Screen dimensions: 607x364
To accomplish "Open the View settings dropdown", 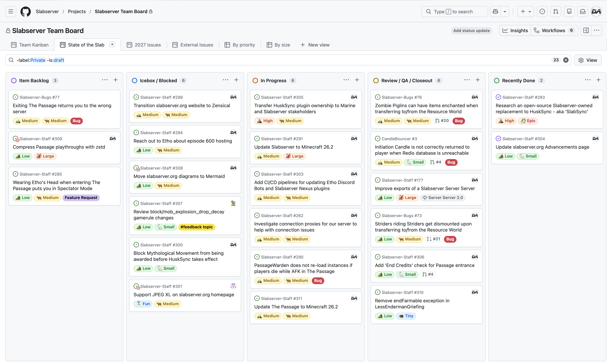I will click(588, 60).
